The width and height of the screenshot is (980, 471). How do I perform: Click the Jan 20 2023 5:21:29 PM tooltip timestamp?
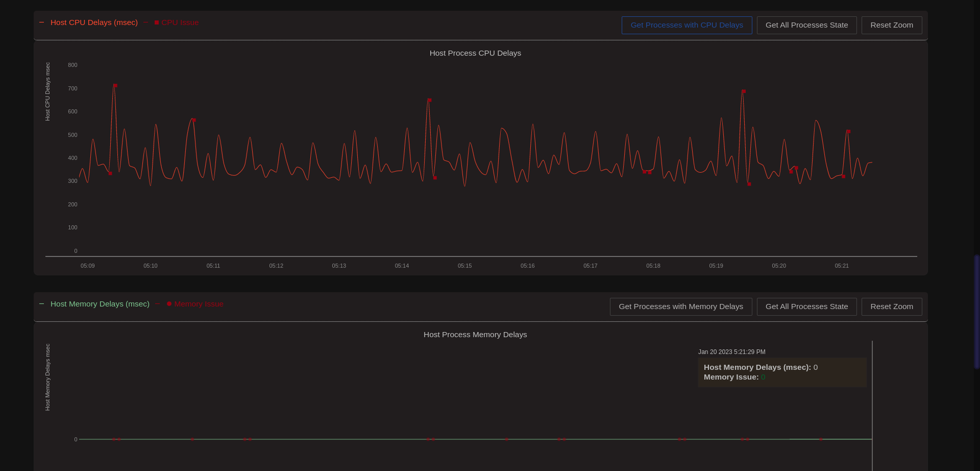732,352
